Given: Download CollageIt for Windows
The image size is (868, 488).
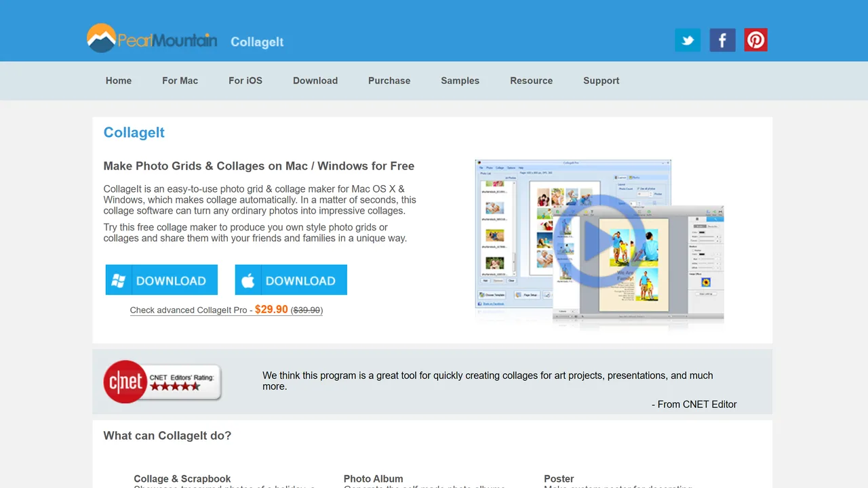Looking at the screenshot, I should (161, 280).
